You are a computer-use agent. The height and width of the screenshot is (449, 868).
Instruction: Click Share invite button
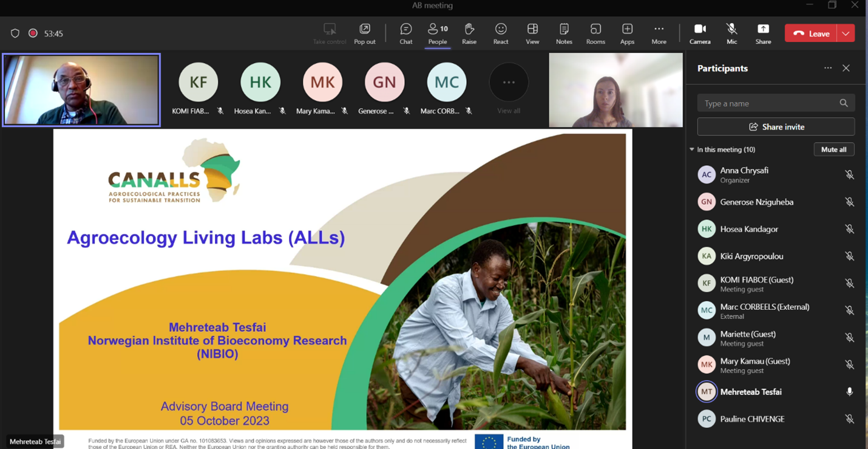[776, 126]
